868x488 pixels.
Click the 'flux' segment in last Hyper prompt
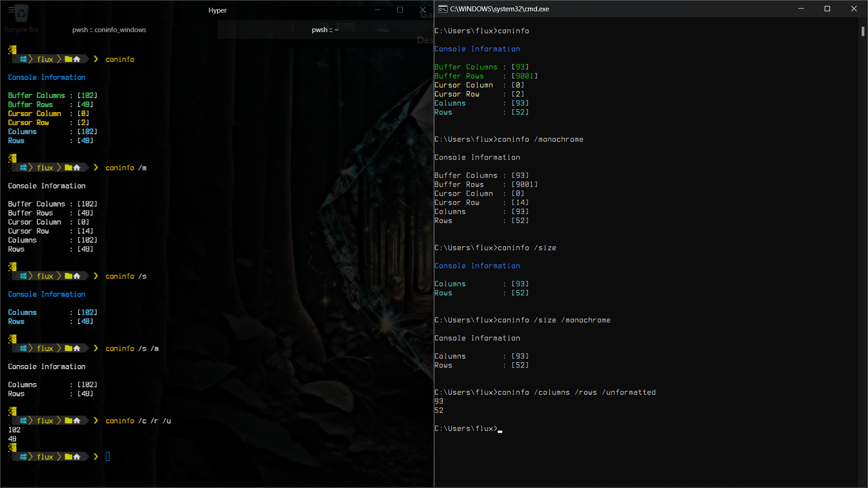tap(45, 457)
